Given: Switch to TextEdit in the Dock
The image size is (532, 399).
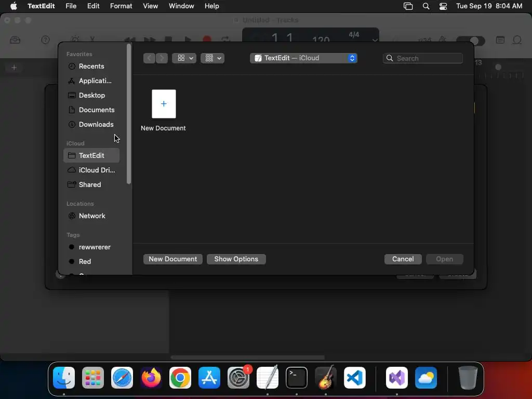Looking at the screenshot, I should point(268,378).
